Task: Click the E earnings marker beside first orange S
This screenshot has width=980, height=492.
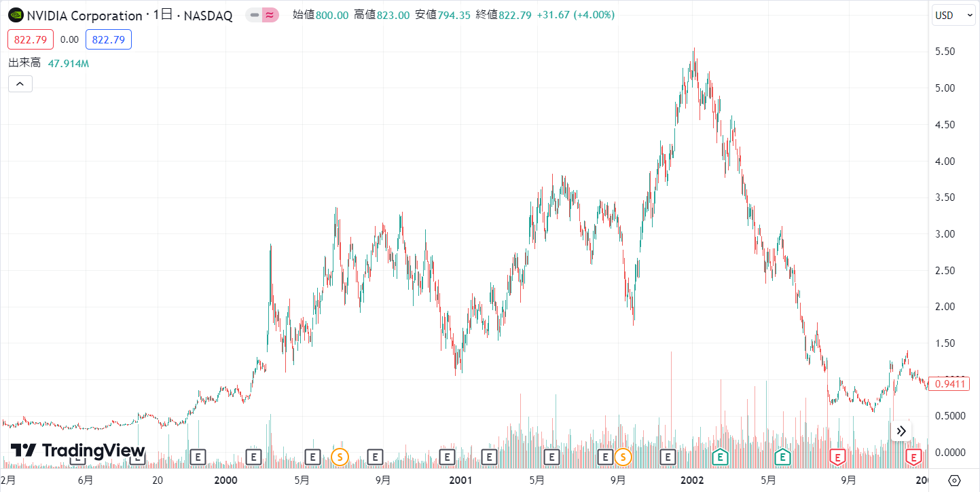Action: pos(312,457)
